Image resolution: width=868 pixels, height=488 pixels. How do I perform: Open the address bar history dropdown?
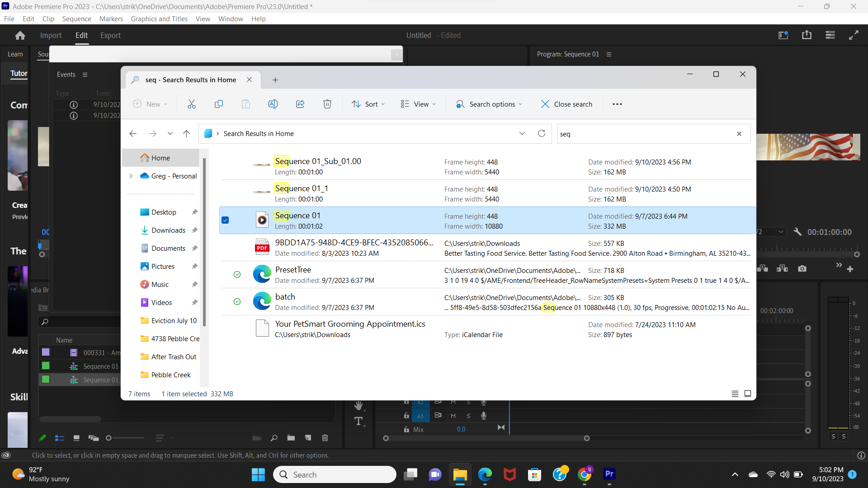[x=522, y=133]
